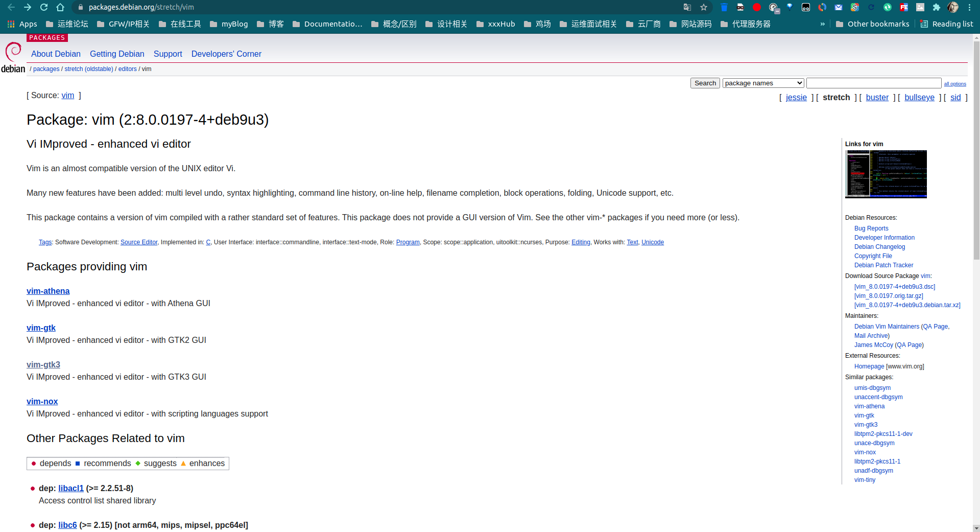Open the package names search dropdown
The width and height of the screenshot is (980, 532).
(x=762, y=83)
